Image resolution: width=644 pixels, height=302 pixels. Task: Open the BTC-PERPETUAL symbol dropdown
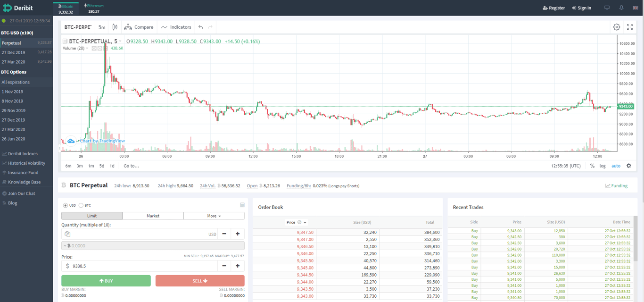click(78, 27)
